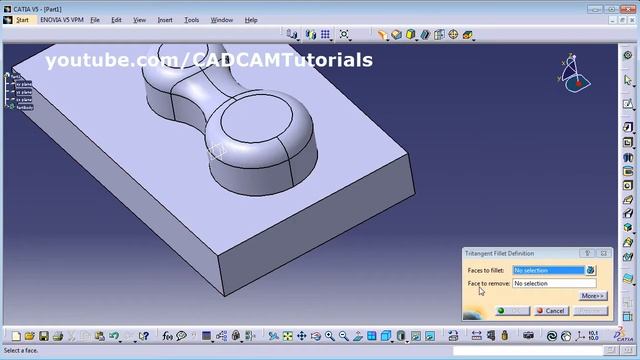The height and width of the screenshot is (360, 640).
Task: Click the Axis System icon
Action: click(x=580, y=336)
